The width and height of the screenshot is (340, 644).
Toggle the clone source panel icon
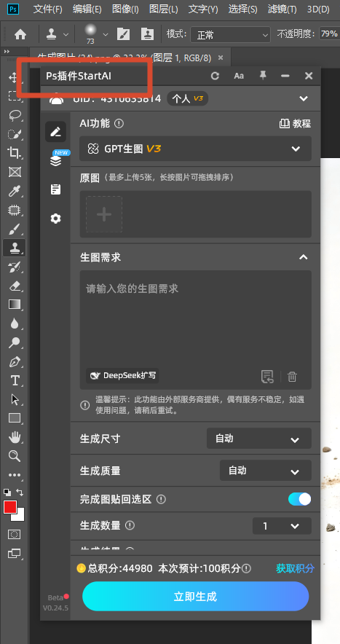pos(147,34)
